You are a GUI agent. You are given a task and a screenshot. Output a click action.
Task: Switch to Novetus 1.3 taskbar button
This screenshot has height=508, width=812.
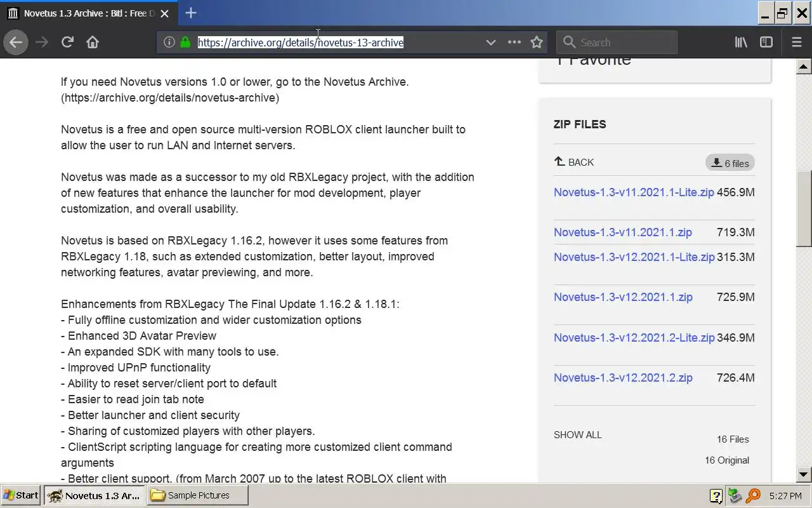coord(95,495)
